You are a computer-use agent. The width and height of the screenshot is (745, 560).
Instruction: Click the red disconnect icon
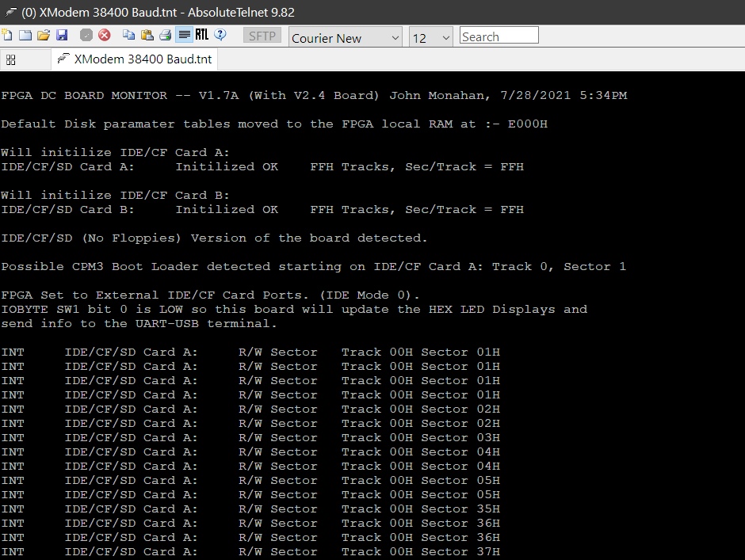click(x=105, y=35)
